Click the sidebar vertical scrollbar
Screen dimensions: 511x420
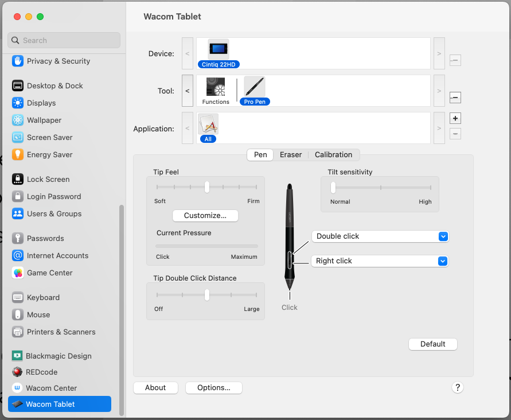(x=122, y=310)
